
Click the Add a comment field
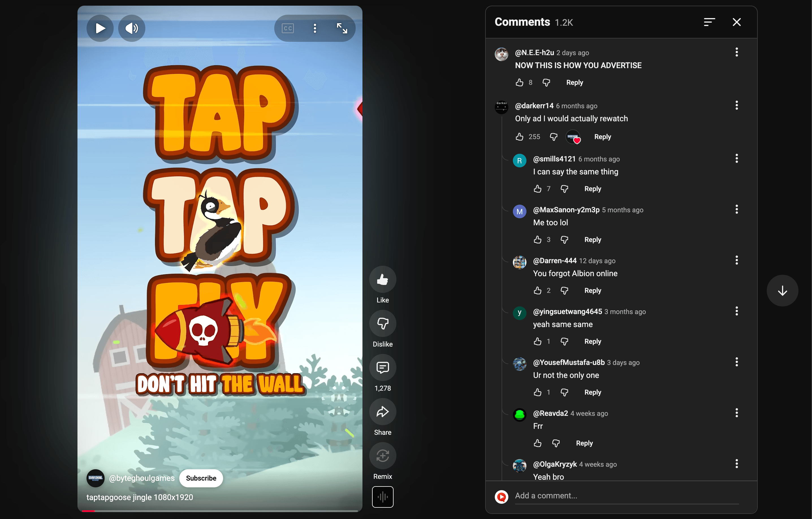627,496
